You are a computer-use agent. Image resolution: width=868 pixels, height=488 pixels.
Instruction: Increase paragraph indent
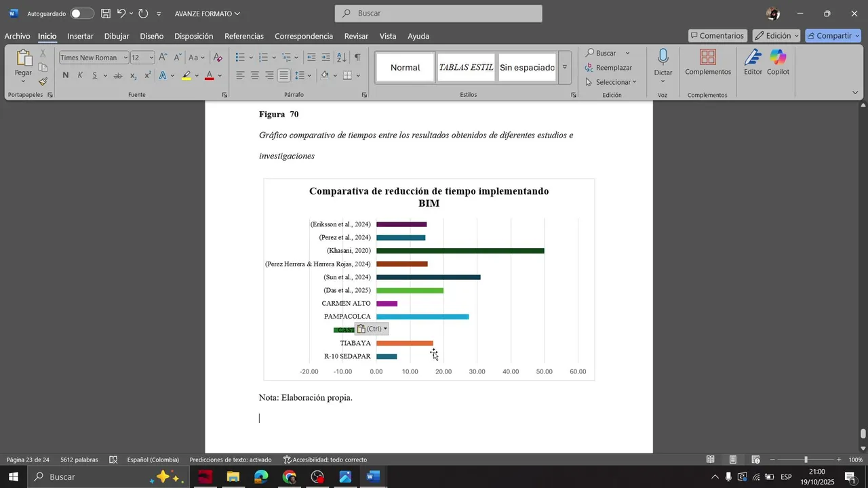326,58
